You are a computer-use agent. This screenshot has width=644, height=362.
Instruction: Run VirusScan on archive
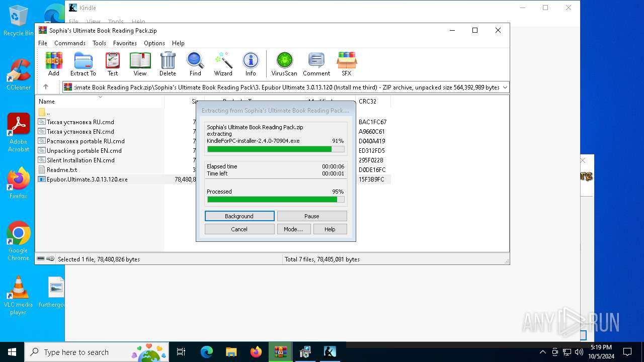point(284,64)
